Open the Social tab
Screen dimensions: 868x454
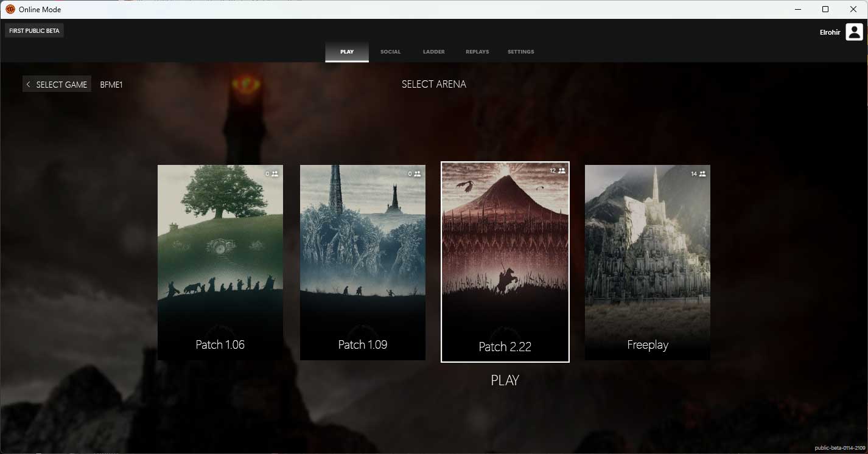point(391,52)
